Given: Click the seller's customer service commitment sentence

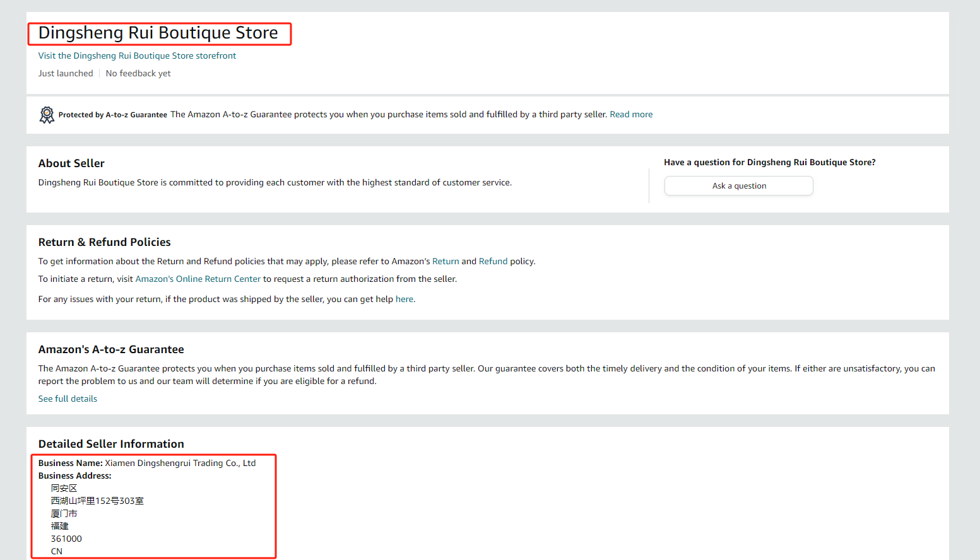Looking at the screenshot, I should point(275,182).
